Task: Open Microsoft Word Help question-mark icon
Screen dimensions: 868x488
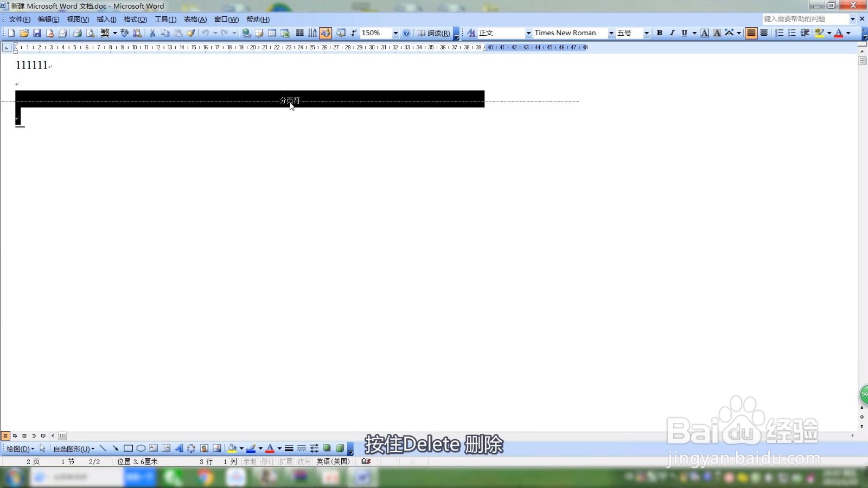Action: pos(406,33)
